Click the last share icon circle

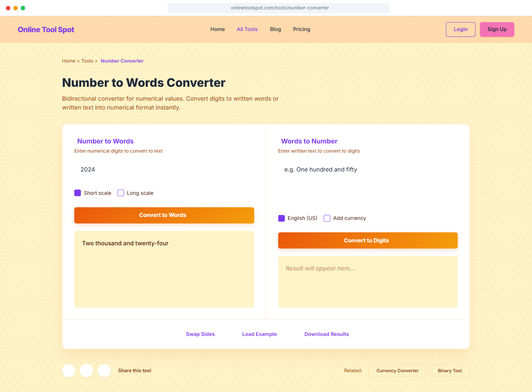(x=104, y=370)
